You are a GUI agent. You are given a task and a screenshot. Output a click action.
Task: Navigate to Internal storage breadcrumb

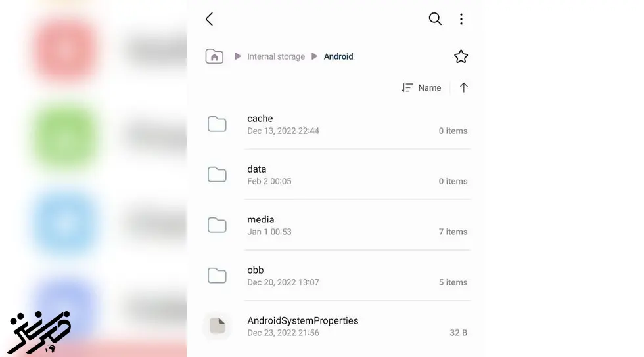(276, 56)
